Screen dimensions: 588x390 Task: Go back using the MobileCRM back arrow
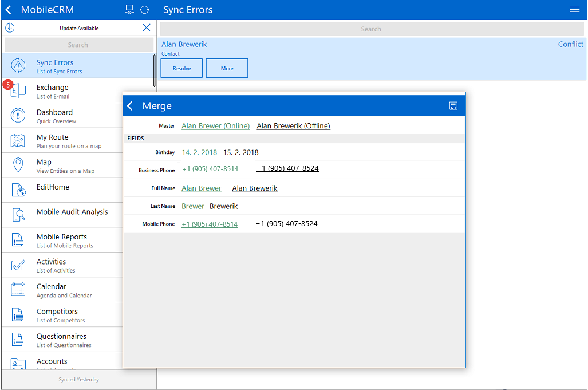pyautogui.click(x=9, y=10)
